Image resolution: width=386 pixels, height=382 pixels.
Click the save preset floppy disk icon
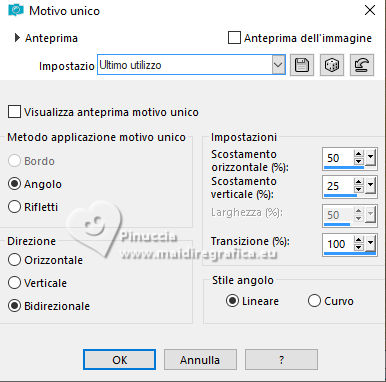point(302,65)
